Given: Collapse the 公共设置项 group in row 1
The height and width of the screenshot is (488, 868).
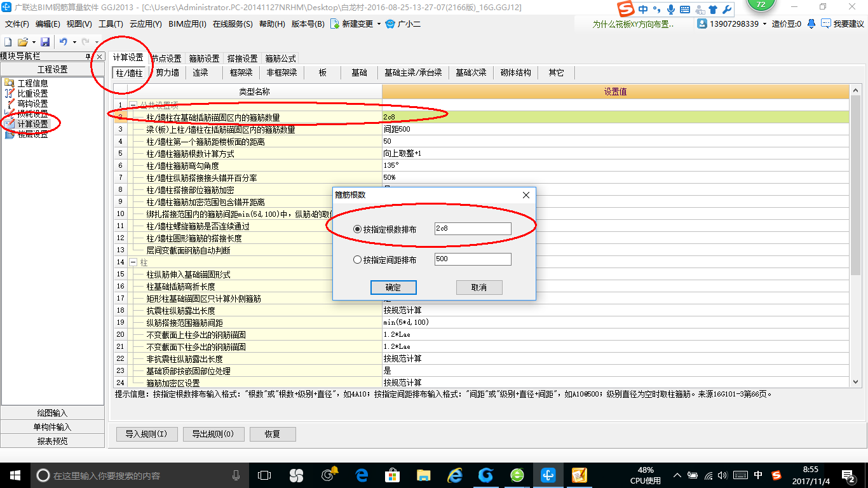Looking at the screenshot, I should pyautogui.click(x=133, y=105).
